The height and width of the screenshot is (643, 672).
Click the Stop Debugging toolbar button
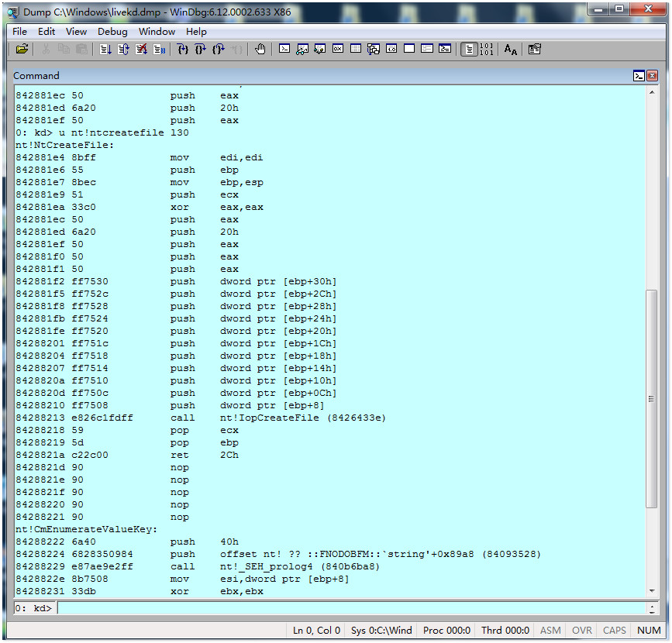click(141, 49)
